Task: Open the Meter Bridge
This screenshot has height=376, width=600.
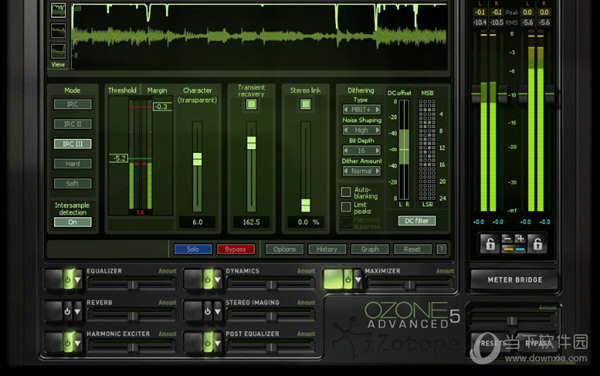Action: [515, 280]
